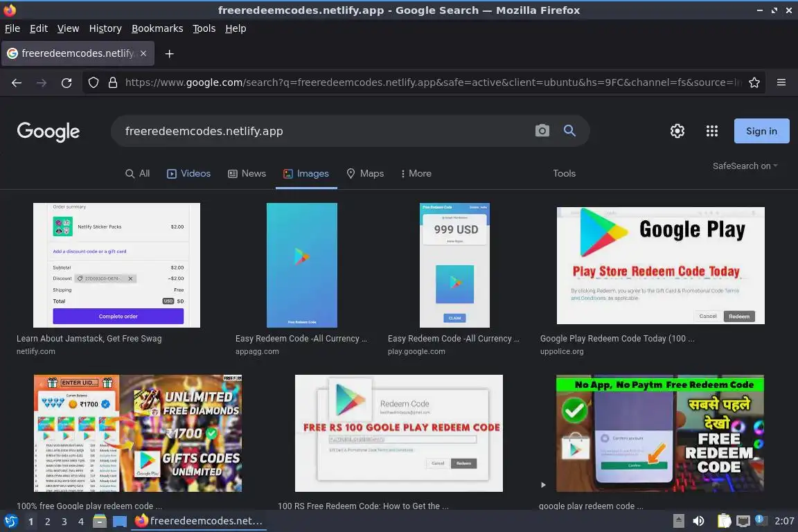Image resolution: width=798 pixels, height=532 pixels.
Task: Click the clipboard manager tray icon
Action: point(724,521)
